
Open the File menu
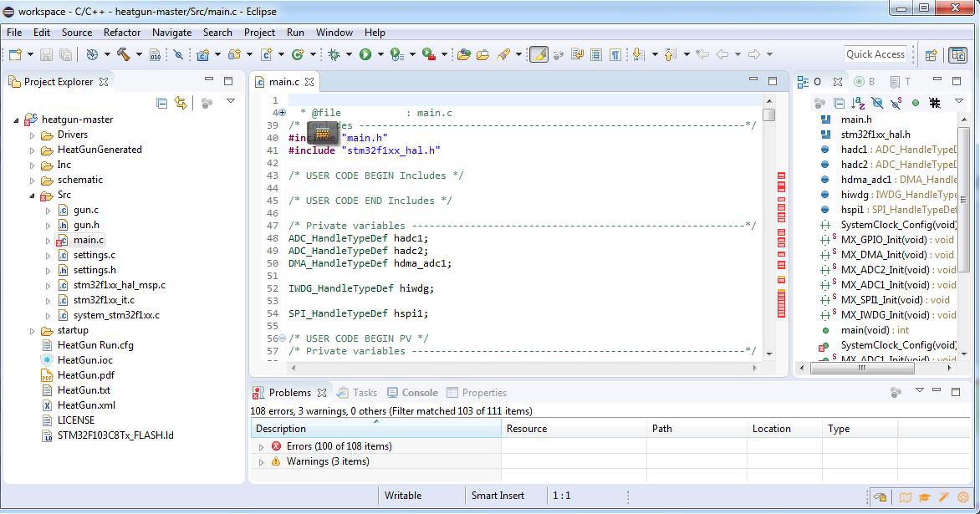click(13, 33)
